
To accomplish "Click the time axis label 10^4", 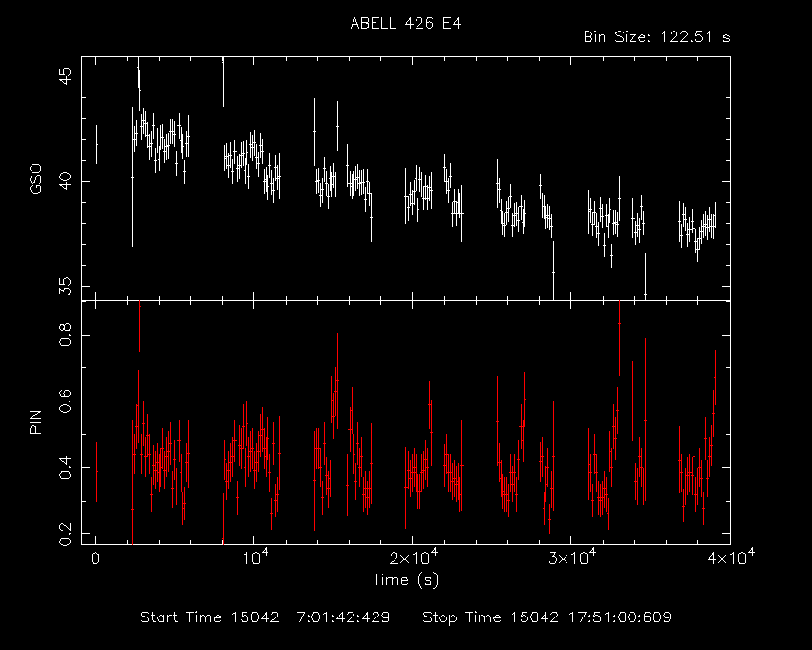I will (255, 557).
